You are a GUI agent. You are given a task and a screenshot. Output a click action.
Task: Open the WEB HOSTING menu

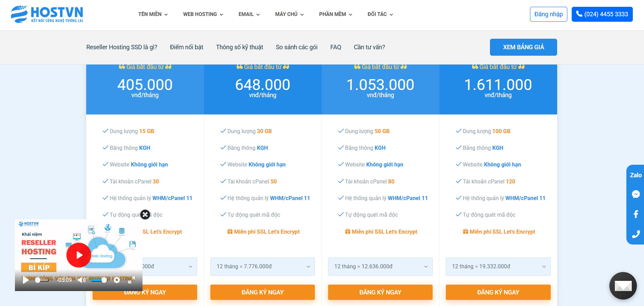[203, 14]
